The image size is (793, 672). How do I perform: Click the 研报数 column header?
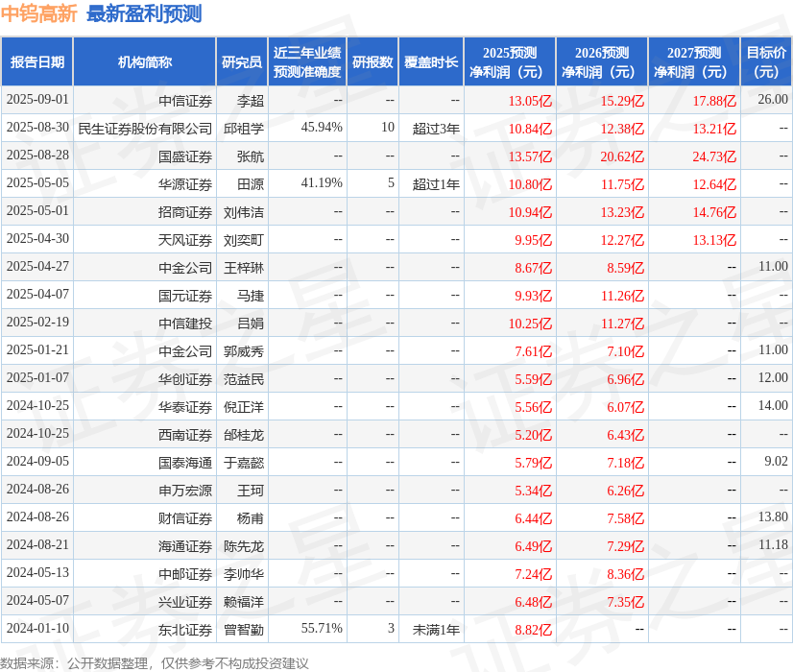point(372,61)
